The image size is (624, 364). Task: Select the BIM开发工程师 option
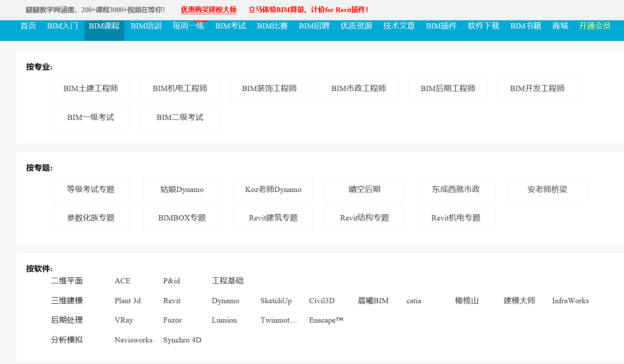[x=537, y=88]
